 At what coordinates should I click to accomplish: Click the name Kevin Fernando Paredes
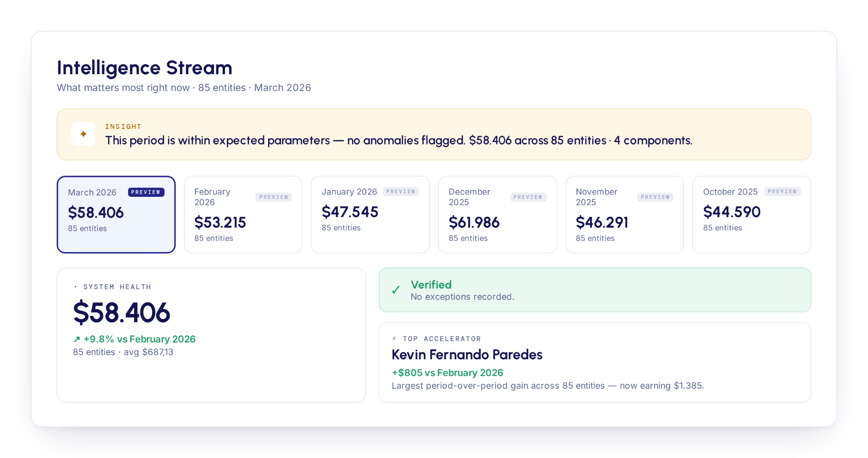(467, 355)
